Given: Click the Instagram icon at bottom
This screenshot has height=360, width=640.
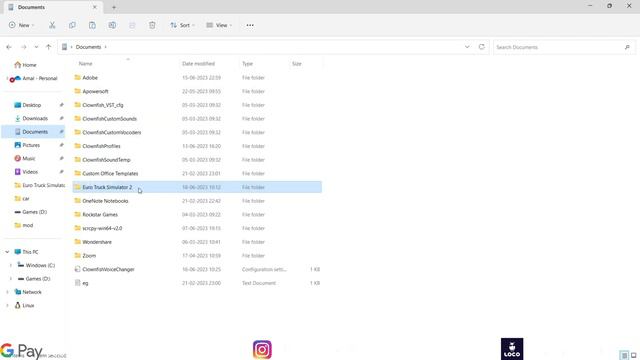Looking at the screenshot, I should click(x=262, y=350).
